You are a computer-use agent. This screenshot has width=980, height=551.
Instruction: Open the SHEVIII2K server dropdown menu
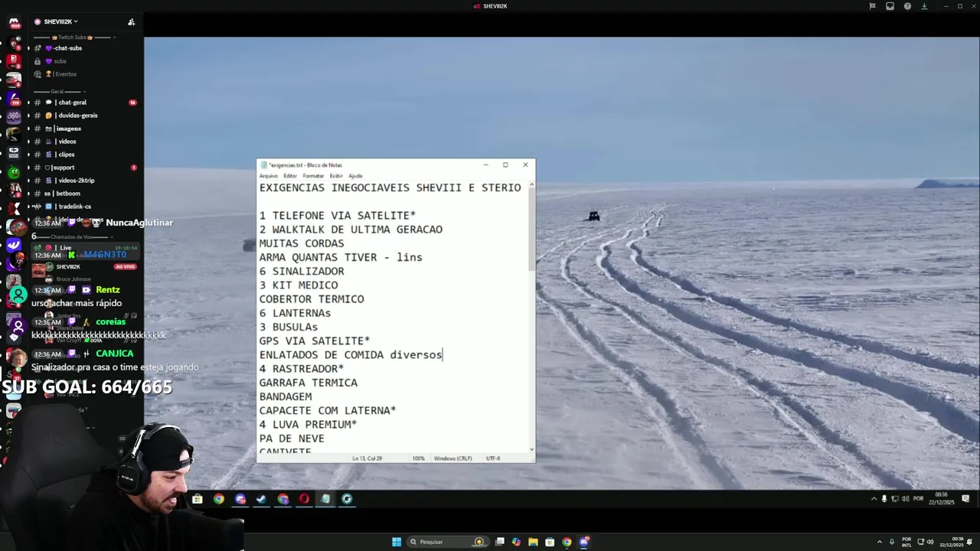(61, 21)
